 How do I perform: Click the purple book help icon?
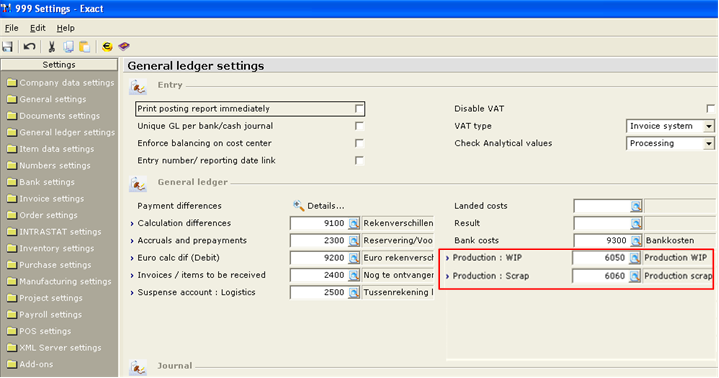(124, 46)
